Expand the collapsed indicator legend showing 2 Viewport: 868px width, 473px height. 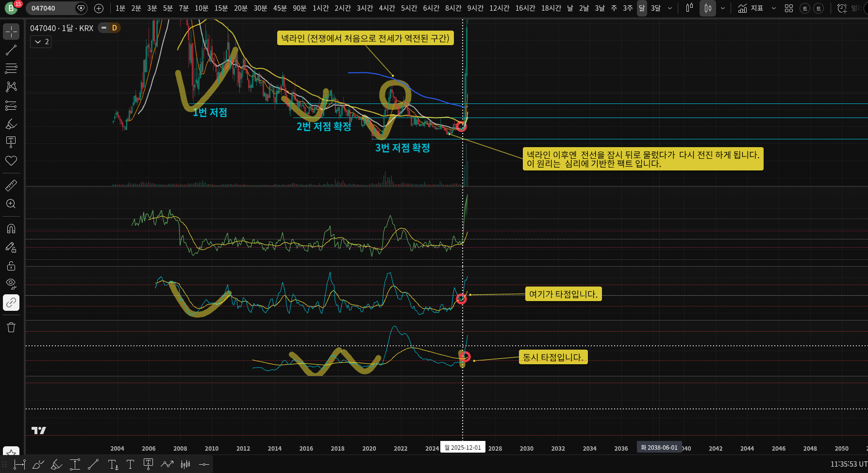[41, 42]
